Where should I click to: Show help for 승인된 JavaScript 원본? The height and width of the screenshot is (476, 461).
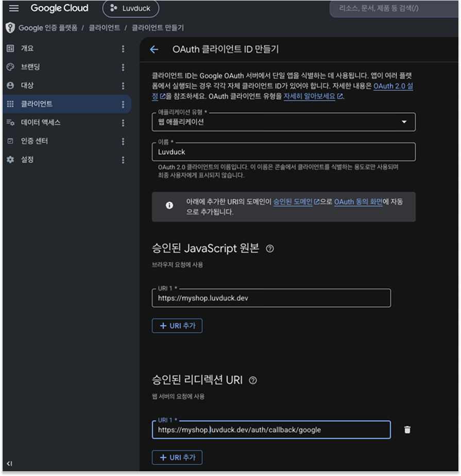(x=270, y=249)
